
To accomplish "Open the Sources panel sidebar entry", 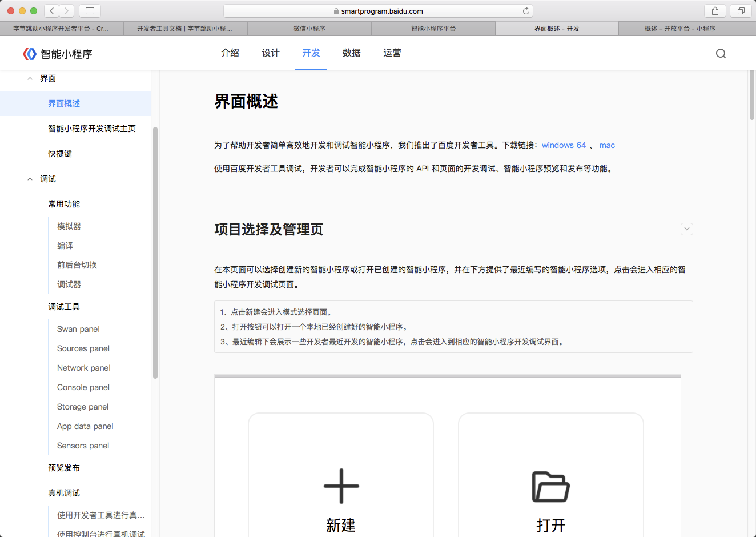I will pyautogui.click(x=83, y=348).
